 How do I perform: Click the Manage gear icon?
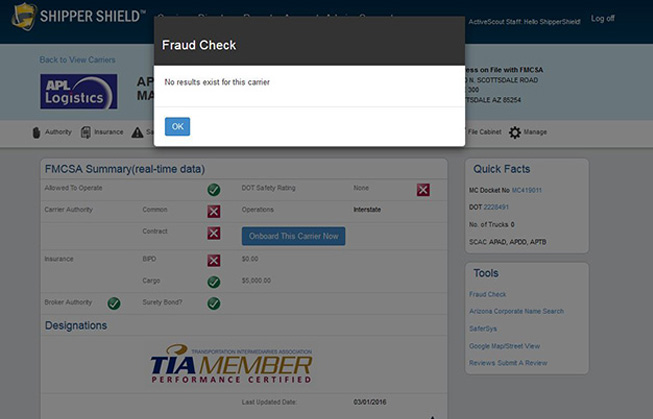(515, 132)
